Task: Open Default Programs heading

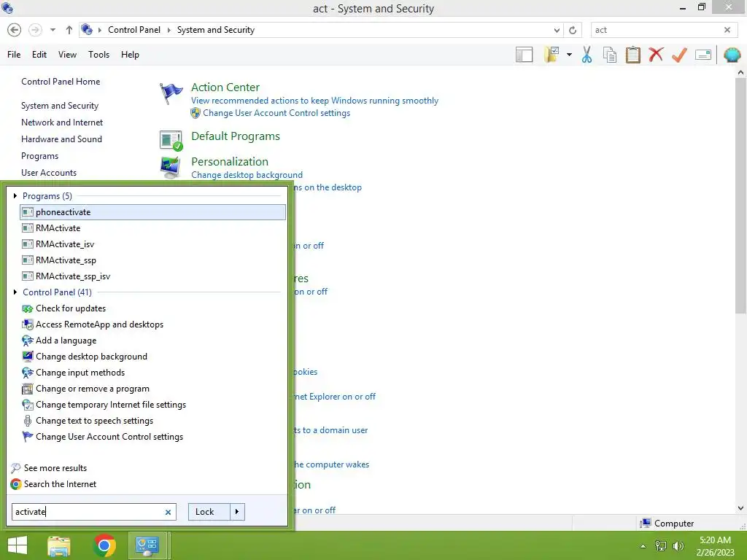Action: click(236, 136)
